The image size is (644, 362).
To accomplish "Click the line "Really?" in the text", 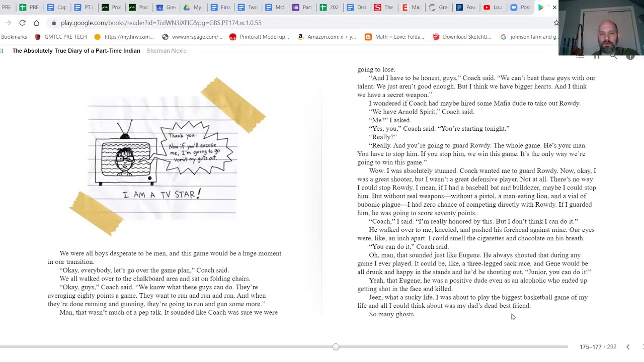I will pyautogui.click(x=383, y=137).
